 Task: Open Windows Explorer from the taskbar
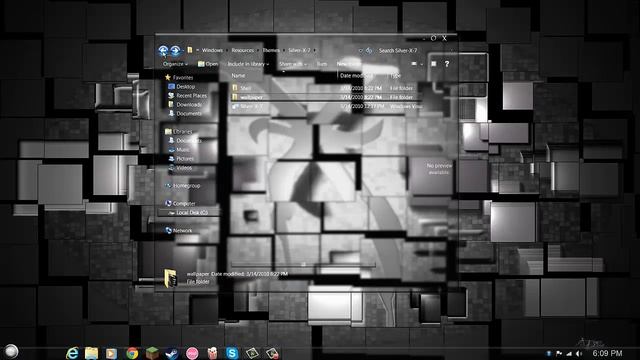91,353
